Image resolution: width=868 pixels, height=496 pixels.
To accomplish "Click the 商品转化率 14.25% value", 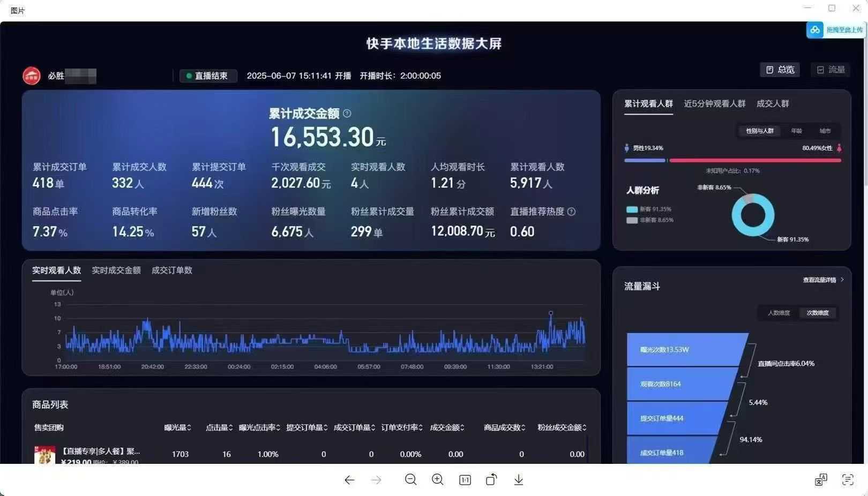I will pyautogui.click(x=133, y=231).
